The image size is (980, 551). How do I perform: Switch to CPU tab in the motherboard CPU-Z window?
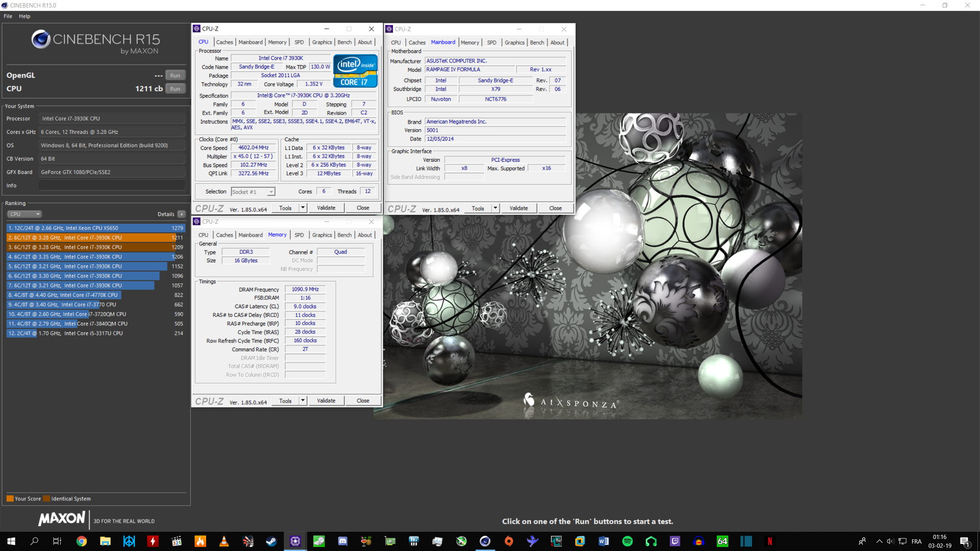coord(396,43)
